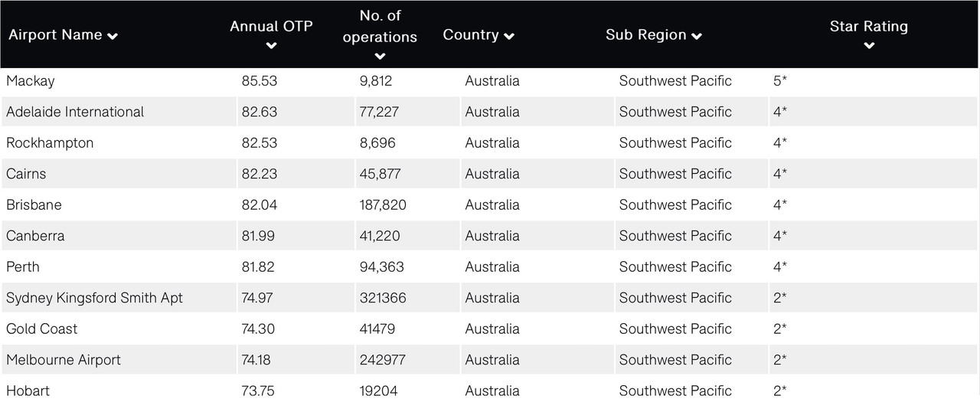Select the Perth airport name cell

23,267
